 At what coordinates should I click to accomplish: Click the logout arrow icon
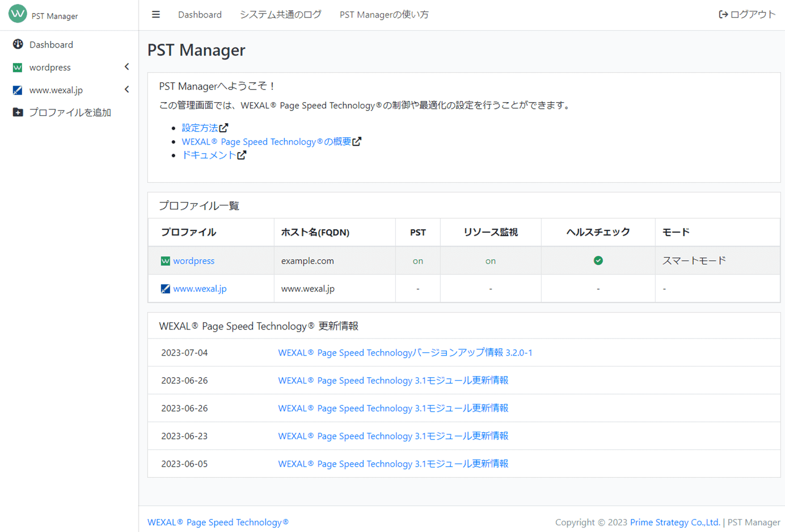[723, 15]
